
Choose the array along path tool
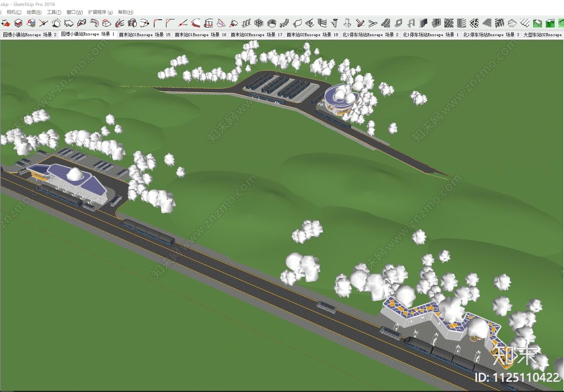coord(284,23)
